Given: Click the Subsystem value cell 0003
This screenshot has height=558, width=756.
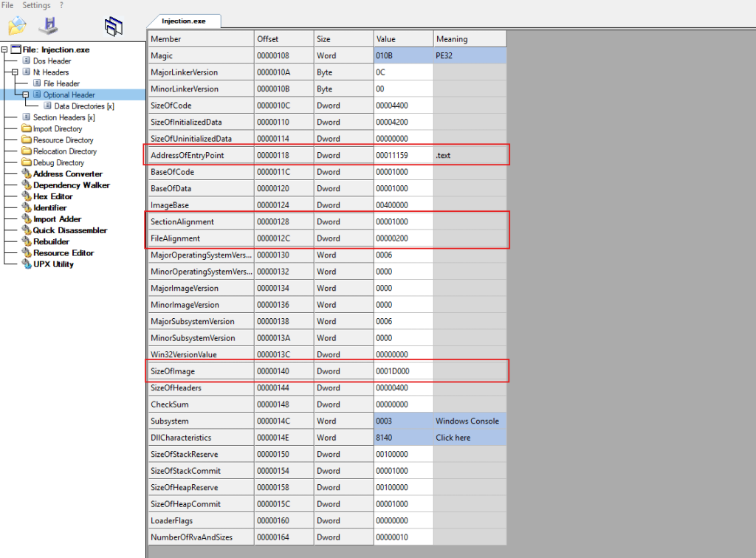Looking at the screenshot, I should click(x=402, y=421).
